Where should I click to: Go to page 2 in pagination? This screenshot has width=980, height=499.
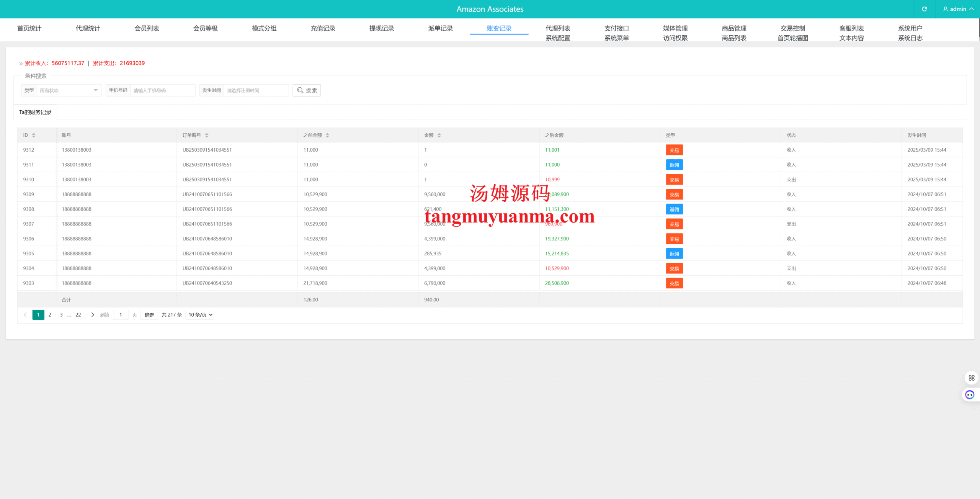click(x=50, y=315)
